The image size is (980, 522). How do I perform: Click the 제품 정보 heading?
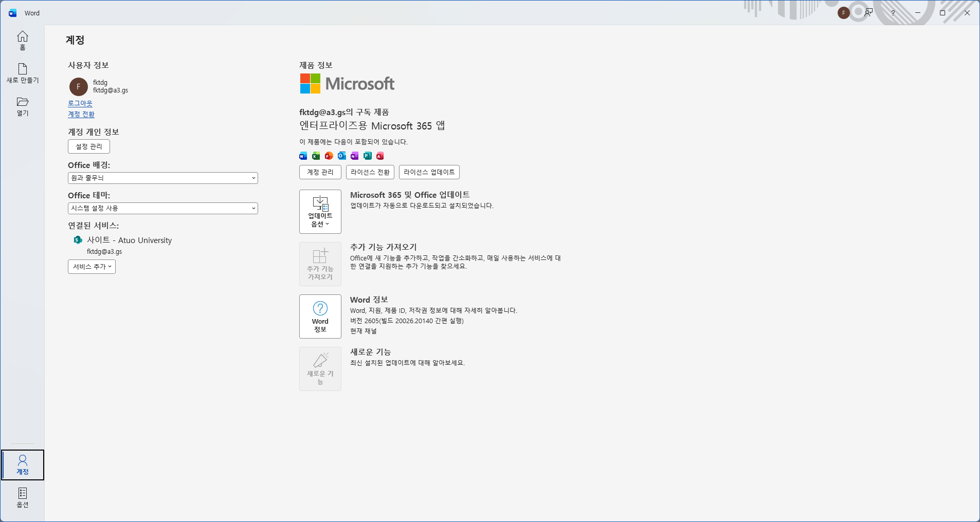point(316,65)
